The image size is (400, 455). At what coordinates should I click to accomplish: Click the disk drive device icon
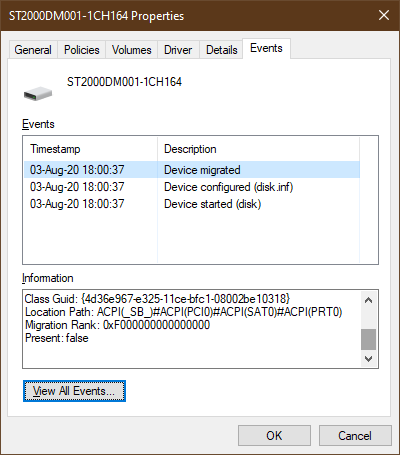[38, 94]
